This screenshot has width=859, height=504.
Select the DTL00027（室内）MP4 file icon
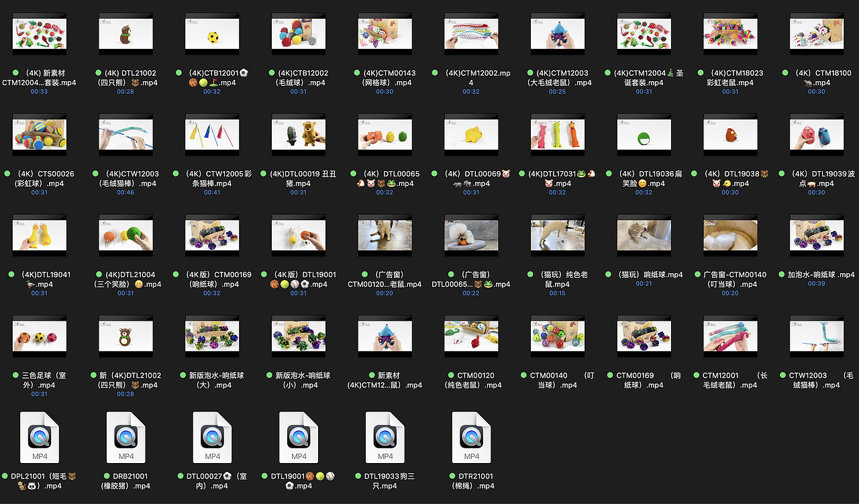[x=212, y=438]
